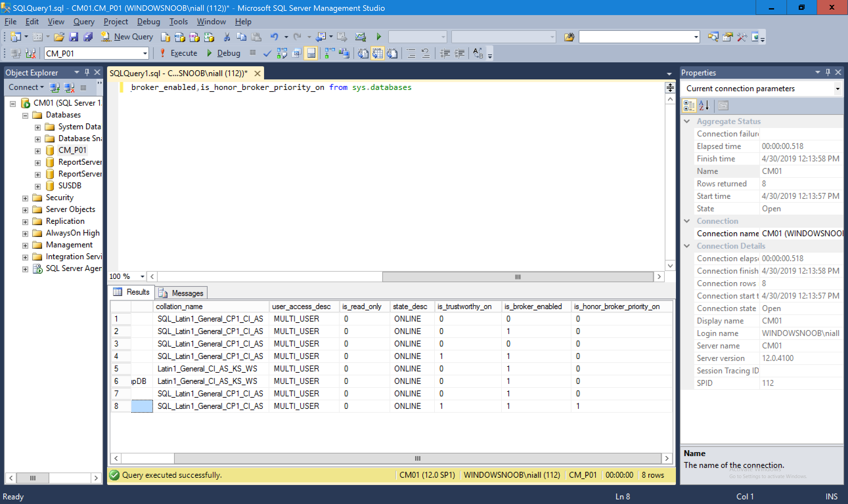Image resolution: width=848 pixels, height=504 pixels.
Task: Click the results grid horizontal scrollbar
Action: pyautogui.click(x=418, y=458)
